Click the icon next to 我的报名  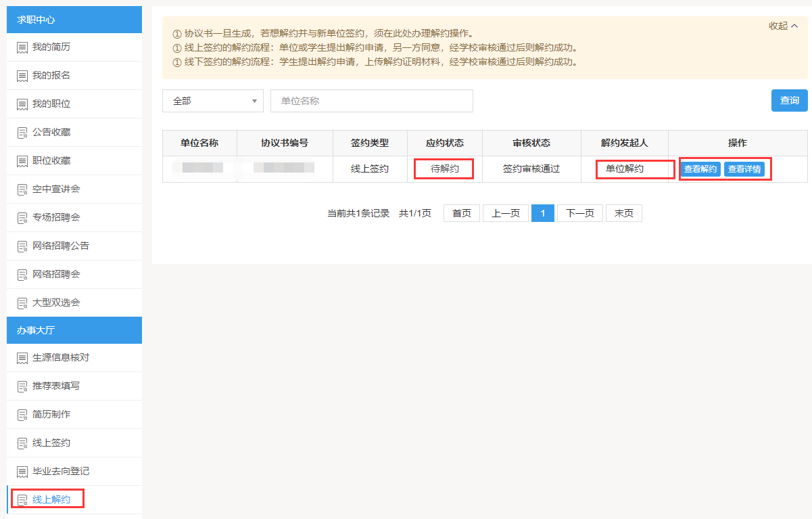point(22,76)
